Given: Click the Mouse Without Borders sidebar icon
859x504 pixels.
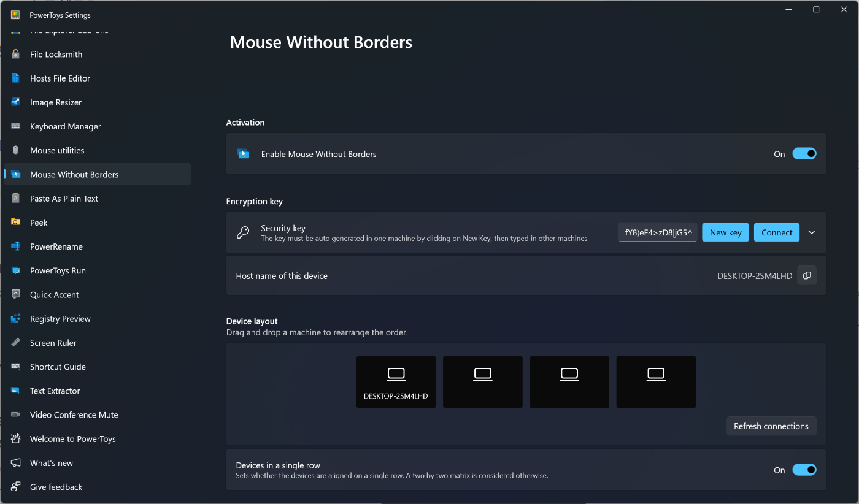Looking at the screenshot, I should pyautogui.click(x=16, y=174).
